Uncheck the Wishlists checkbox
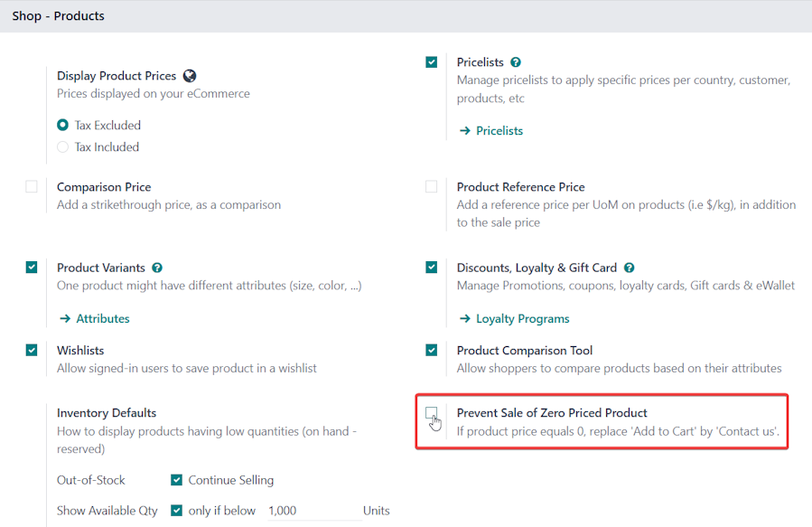The width and height of the screenshot is (812, 527). (32, 351)
